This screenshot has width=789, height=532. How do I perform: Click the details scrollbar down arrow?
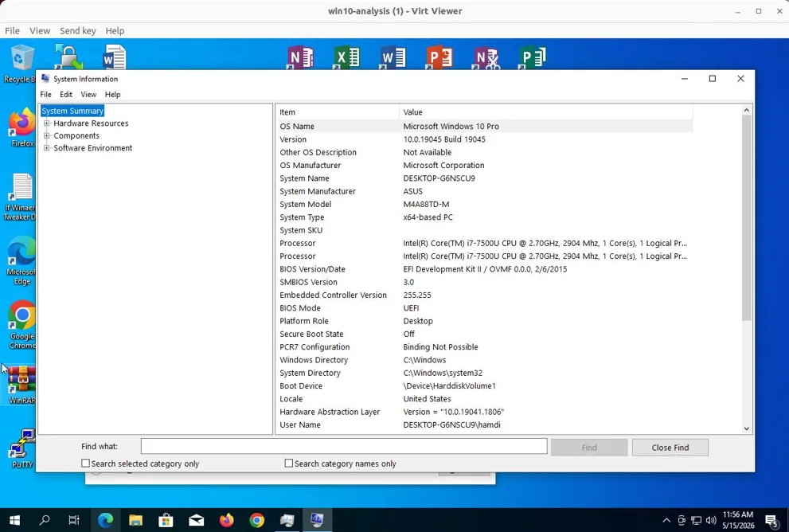pos(746,428)
